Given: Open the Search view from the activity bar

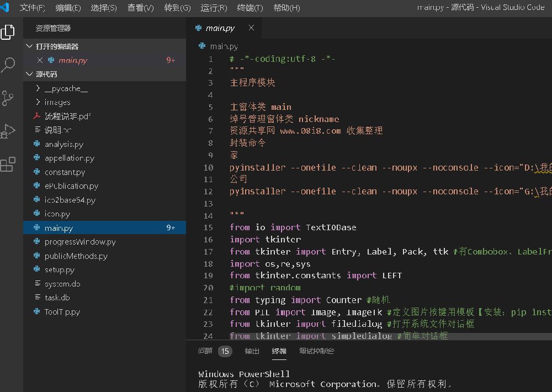Looking at the screenshot, I should [8, 65].
